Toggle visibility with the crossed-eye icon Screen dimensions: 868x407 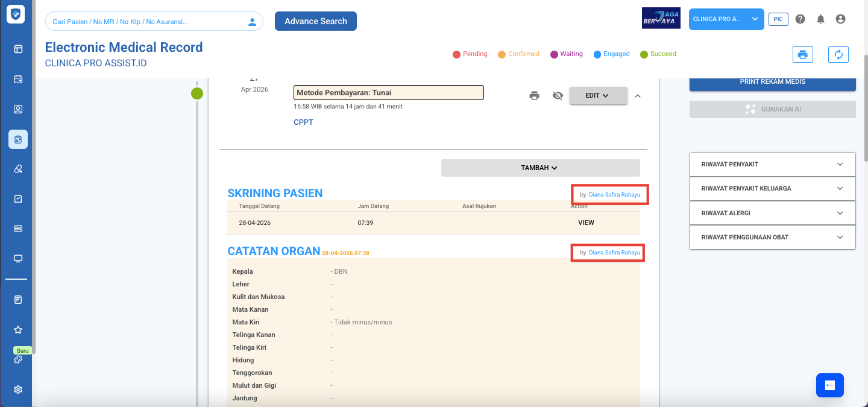click(558, 95)
